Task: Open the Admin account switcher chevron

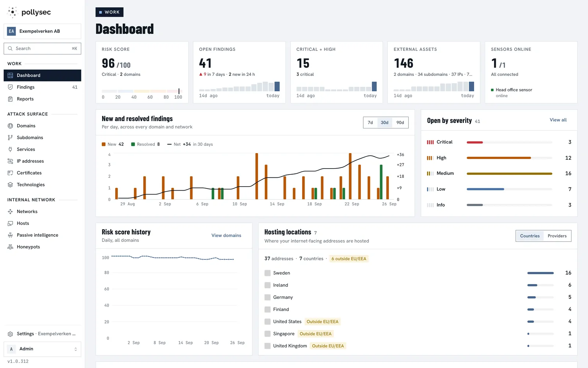Action: click(76, 349)
